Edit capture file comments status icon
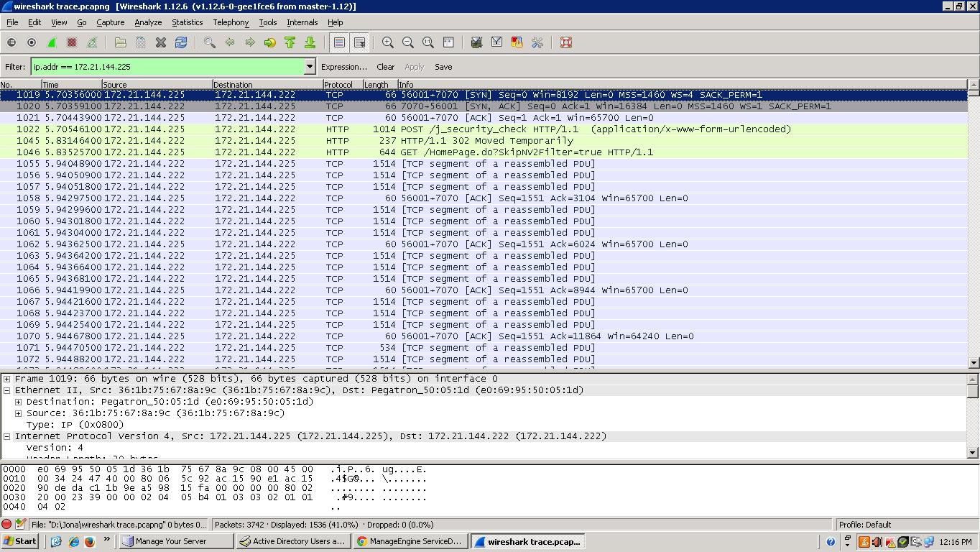 (20, 525)
